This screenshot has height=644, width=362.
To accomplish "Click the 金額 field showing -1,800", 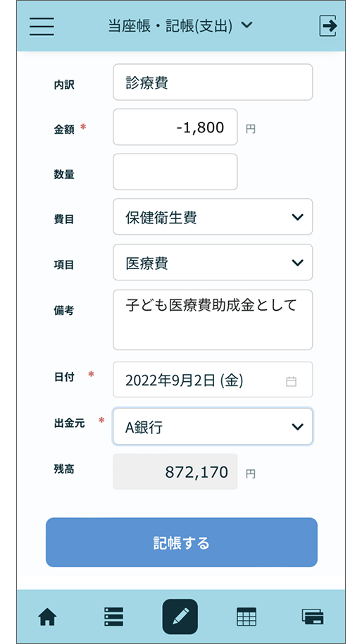I will tap(175, 127).
